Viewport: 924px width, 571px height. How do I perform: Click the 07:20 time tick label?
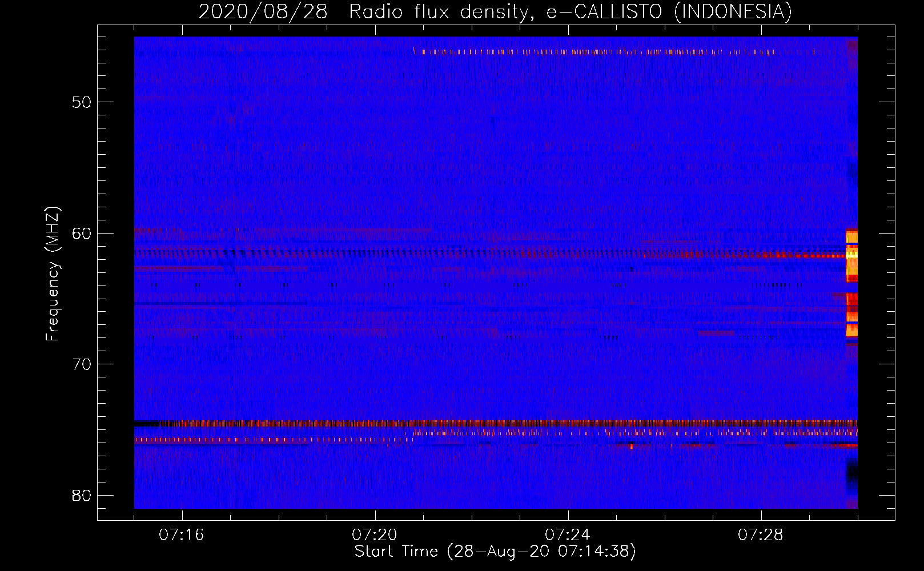tap(375, 535)
